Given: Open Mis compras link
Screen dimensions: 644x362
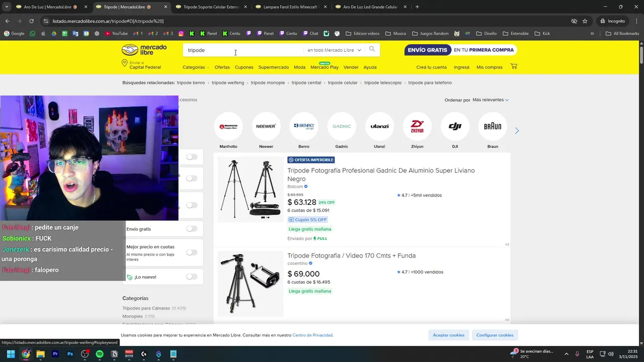Looking at the screenshot, I should 490,67.
